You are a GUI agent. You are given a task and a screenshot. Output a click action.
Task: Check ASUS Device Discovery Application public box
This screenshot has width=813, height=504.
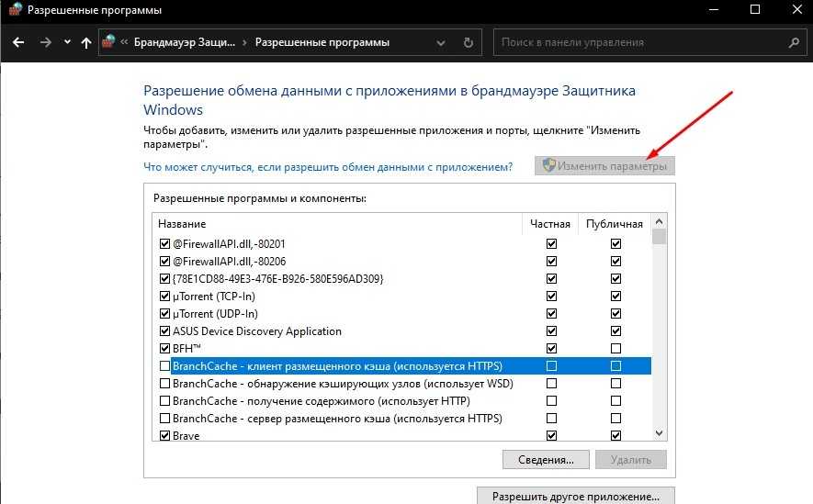point(615,331)
